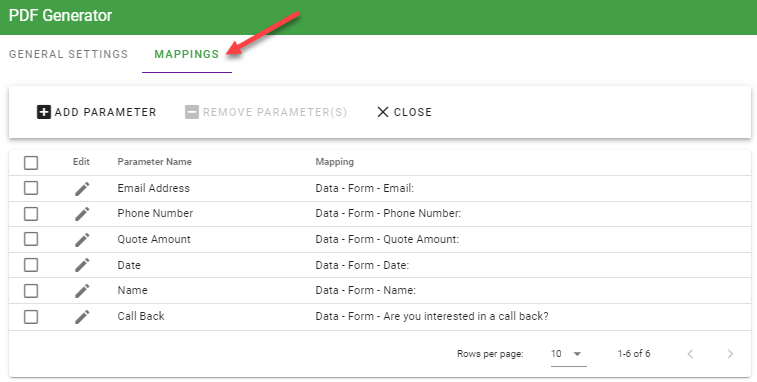This screenshot has height=382, width=757.
Task: Edit the Email Address parameter pencil icon
Action: tap(82, 189)
